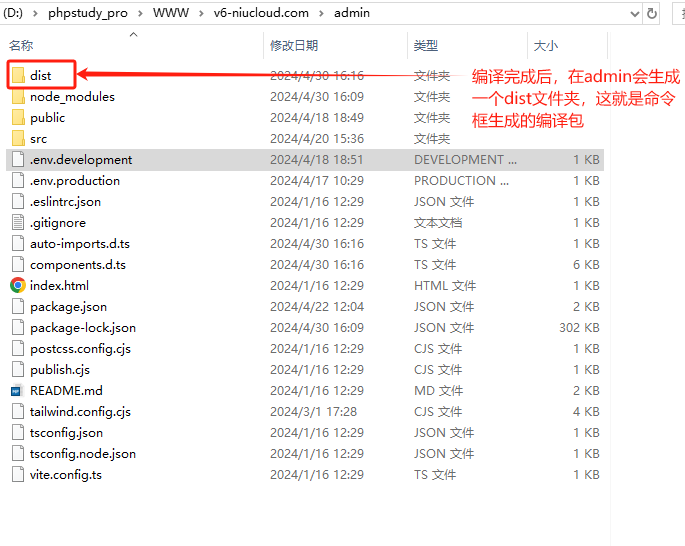Open the address bar history dropdown
This screenshot has width=685, height=546.
click(634, 13)
